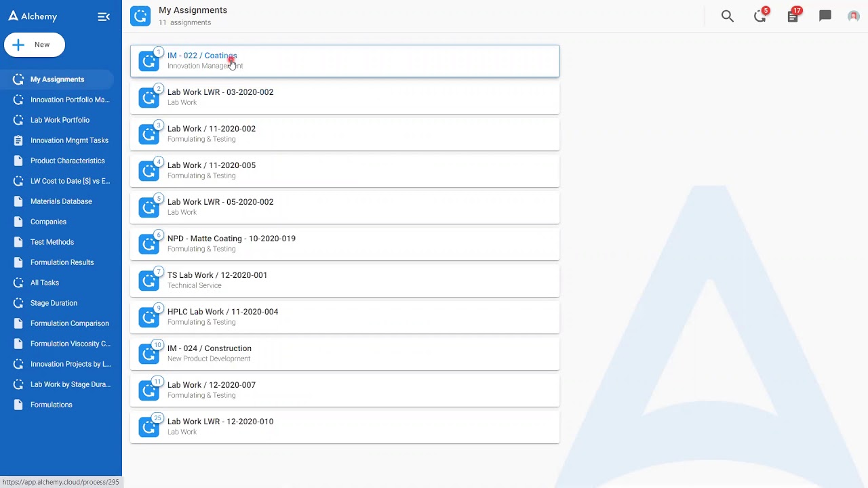Open Lab Work Portfolio in the sidebar
The height and width of the screenshot is (488, 868).
pos(61,120)
